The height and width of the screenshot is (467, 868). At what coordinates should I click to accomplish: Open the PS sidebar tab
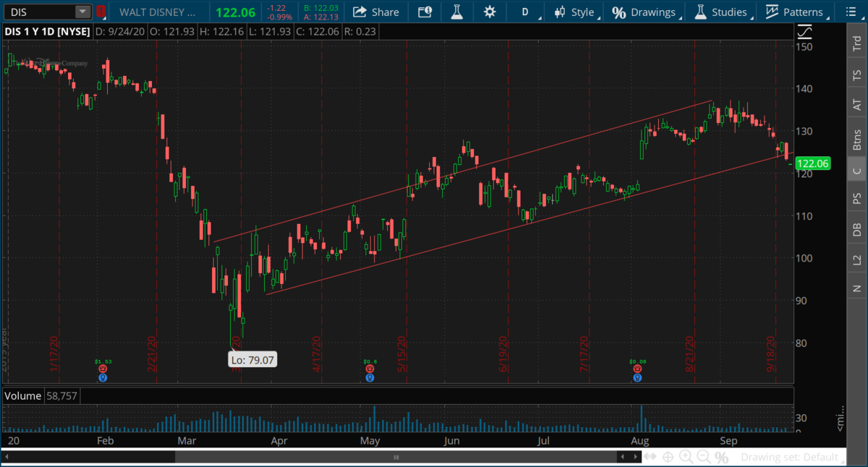click(x=857, y=198)
